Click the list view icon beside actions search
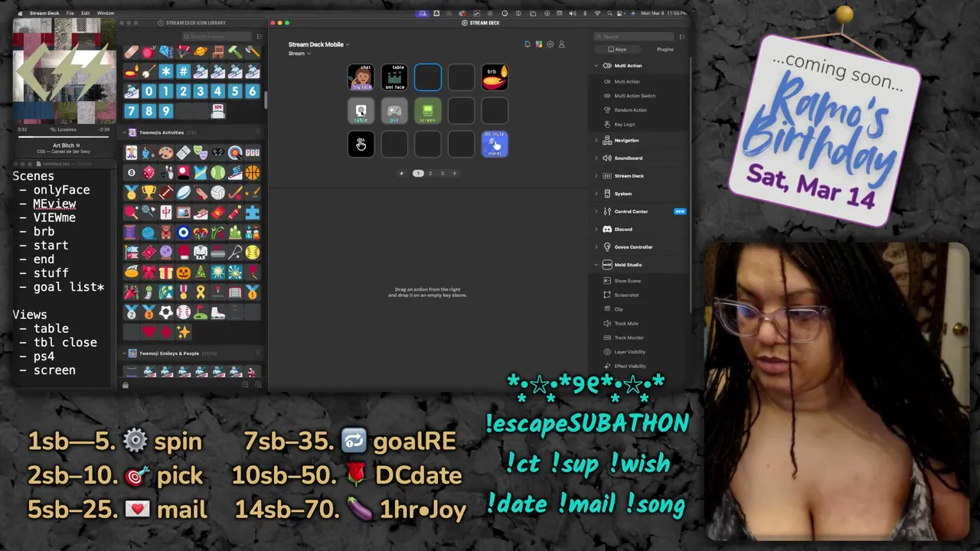 pos(682,37)
